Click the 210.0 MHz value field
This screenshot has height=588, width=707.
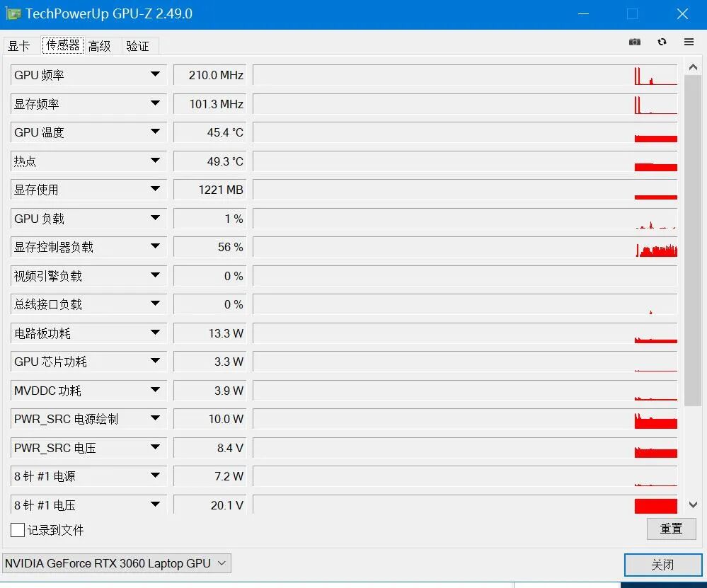coord(209,75)
